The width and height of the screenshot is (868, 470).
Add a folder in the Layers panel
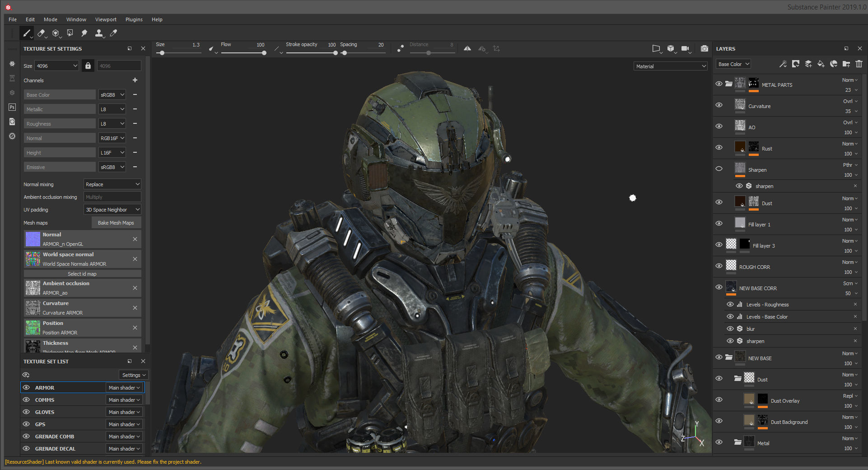coord(846,64)
